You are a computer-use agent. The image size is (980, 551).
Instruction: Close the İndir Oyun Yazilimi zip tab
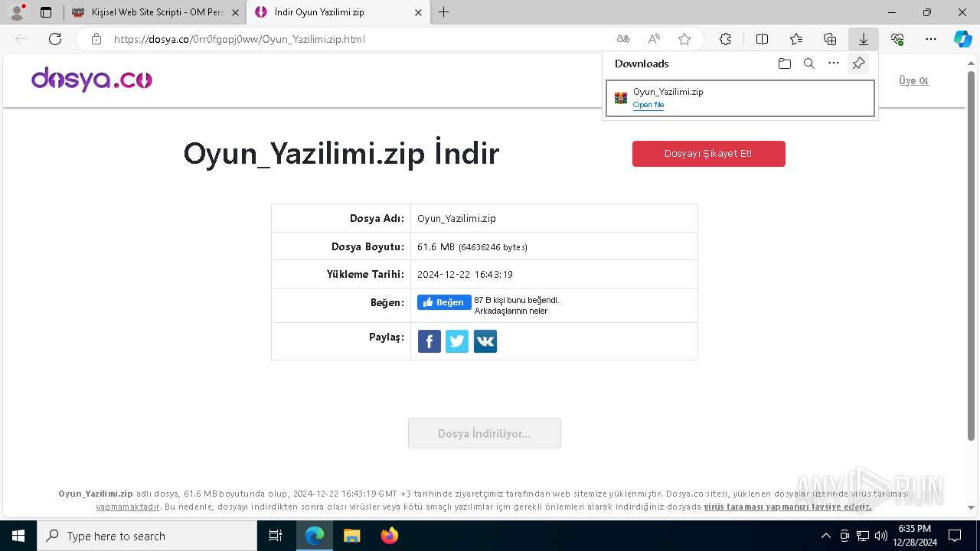418,12
